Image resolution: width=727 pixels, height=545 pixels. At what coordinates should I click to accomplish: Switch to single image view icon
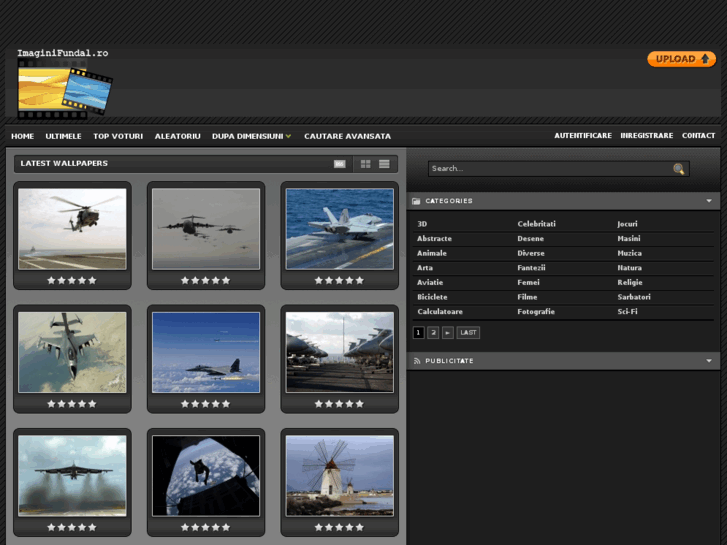point(340,164)
